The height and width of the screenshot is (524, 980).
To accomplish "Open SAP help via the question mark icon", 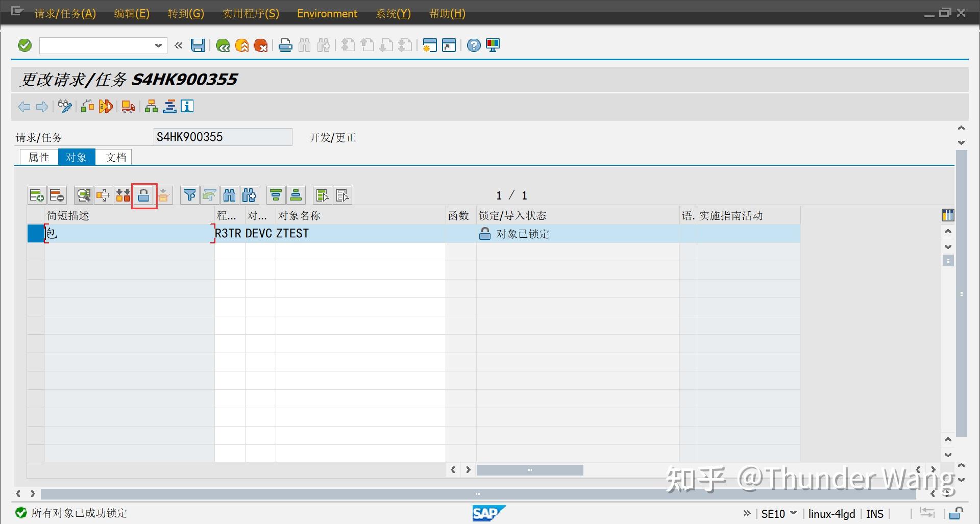I will click(473, 45).
